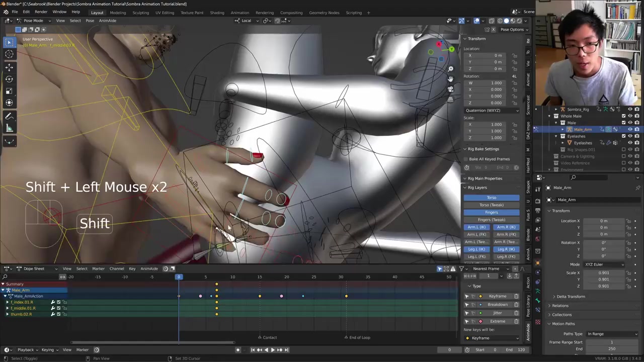Activate the Annotate pencil tool
The width and height of the screenshot is (644, 362).
pyautogui.click(x=9, y=116)
